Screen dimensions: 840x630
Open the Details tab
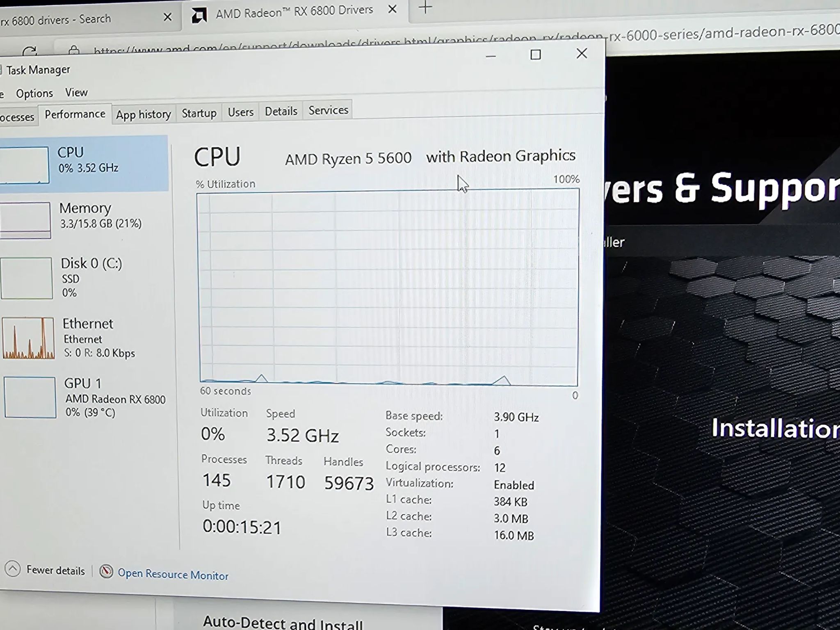pyautogui.click(x=281, y=111)
